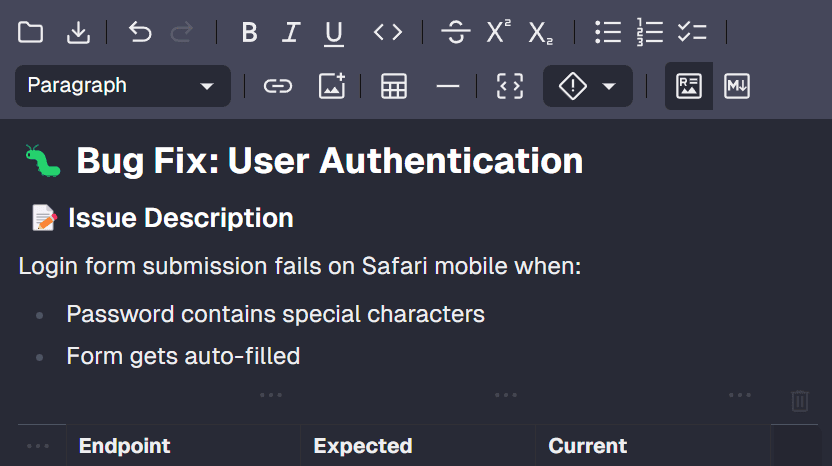Insert a hyperlink
Screen dimensions: 832x466
277,86
